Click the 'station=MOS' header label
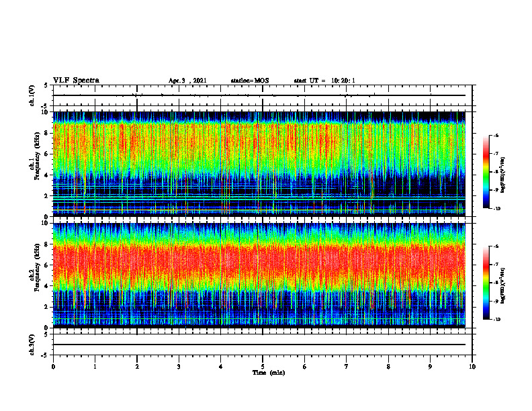532x411 pixels. click(250, 81)
